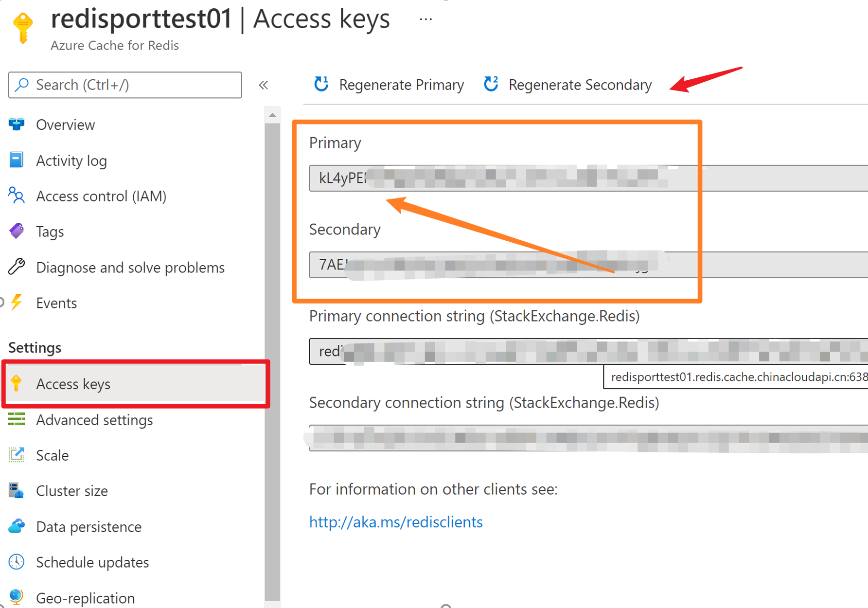
Task: Open Advanced settings menu item
Action: pyautogui.click(x=94, y=420)
